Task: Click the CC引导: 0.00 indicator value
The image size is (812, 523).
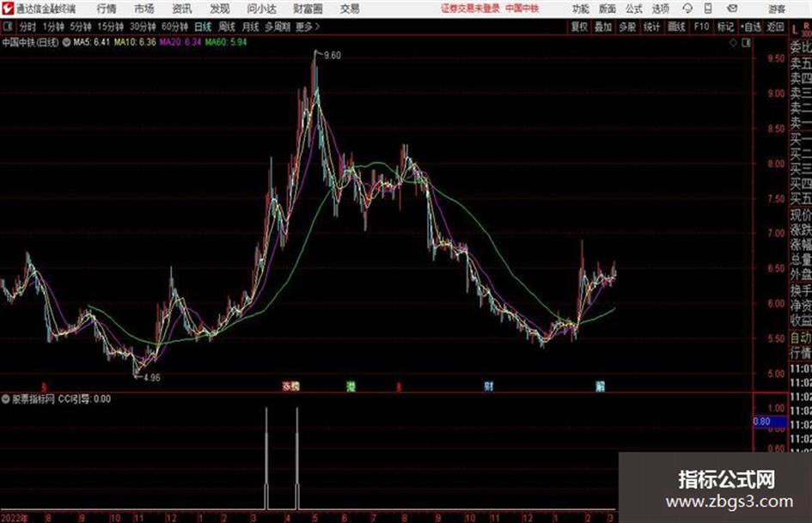Action: [x=84, y=399]
